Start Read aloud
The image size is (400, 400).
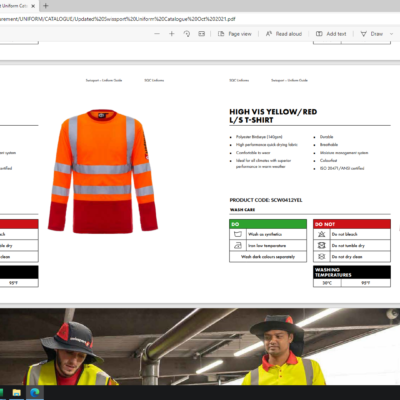coord(284,34)
